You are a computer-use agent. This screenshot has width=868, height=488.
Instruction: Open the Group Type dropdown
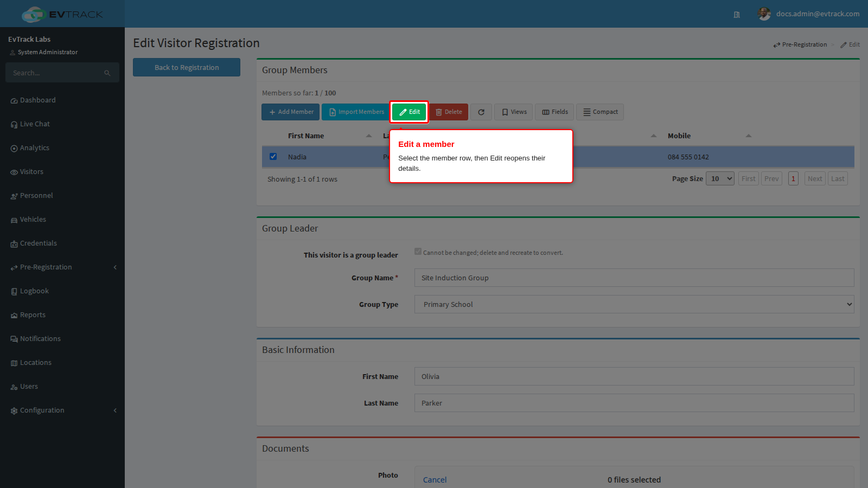[x=634, y=304]
